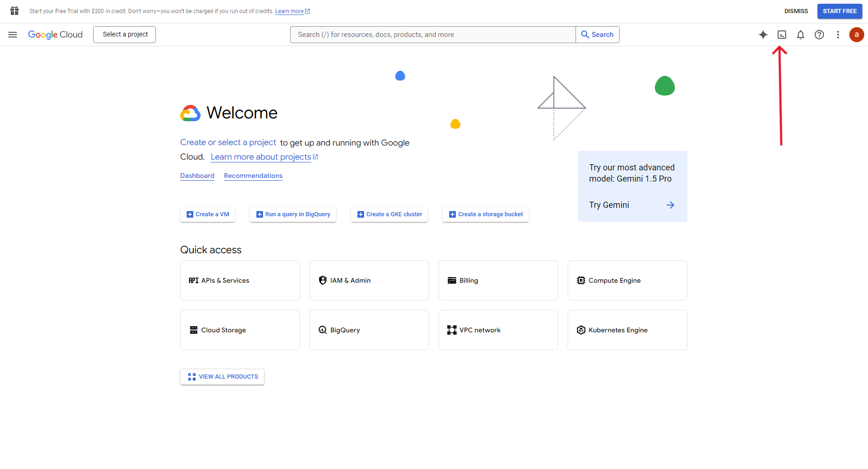
Task: Click Create a GKE cluster button
Action: pyautogui.click(x=389, y=214)
